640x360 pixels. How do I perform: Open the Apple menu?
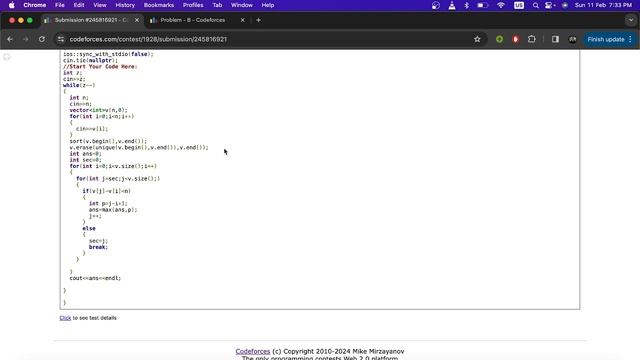pos(11,5)
